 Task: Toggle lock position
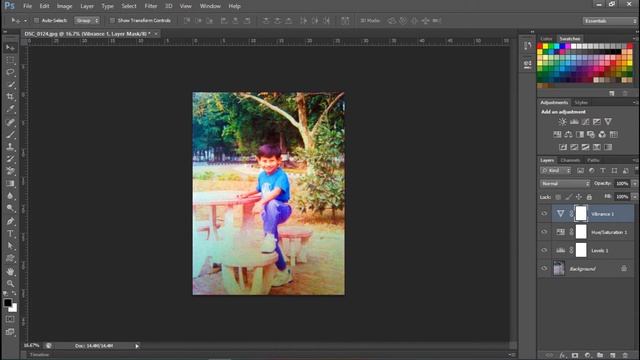579,197
